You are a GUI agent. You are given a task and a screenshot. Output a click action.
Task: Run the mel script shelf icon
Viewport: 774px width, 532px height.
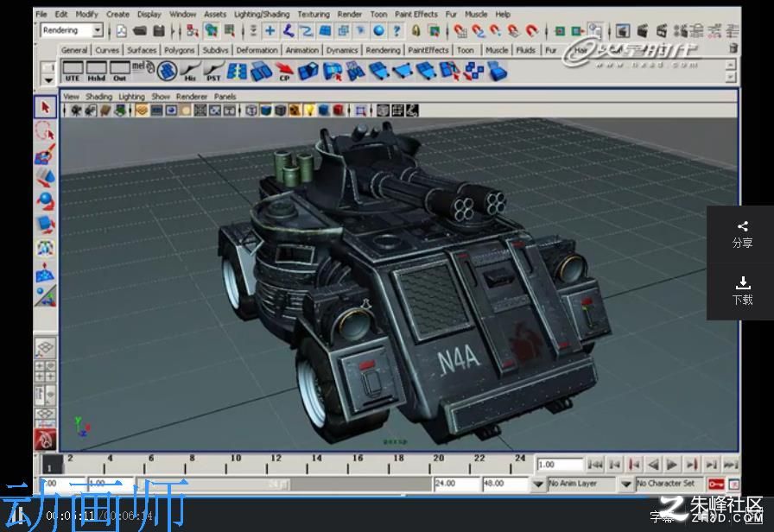point(143,68)
